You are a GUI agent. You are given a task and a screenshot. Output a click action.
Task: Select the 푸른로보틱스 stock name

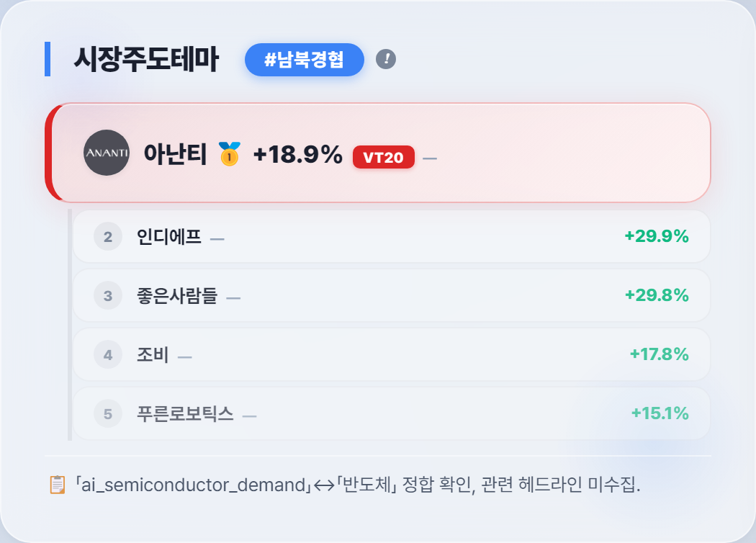point(185,414)
